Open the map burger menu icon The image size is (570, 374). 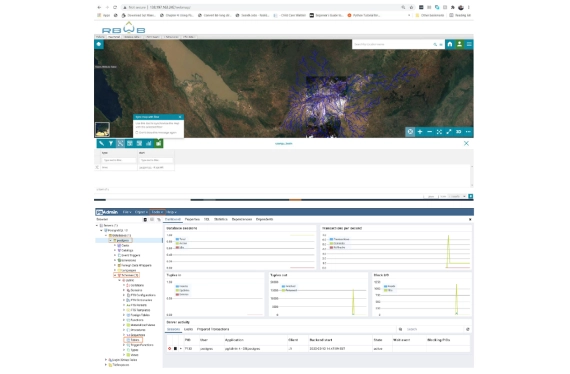tap(469, 44)
